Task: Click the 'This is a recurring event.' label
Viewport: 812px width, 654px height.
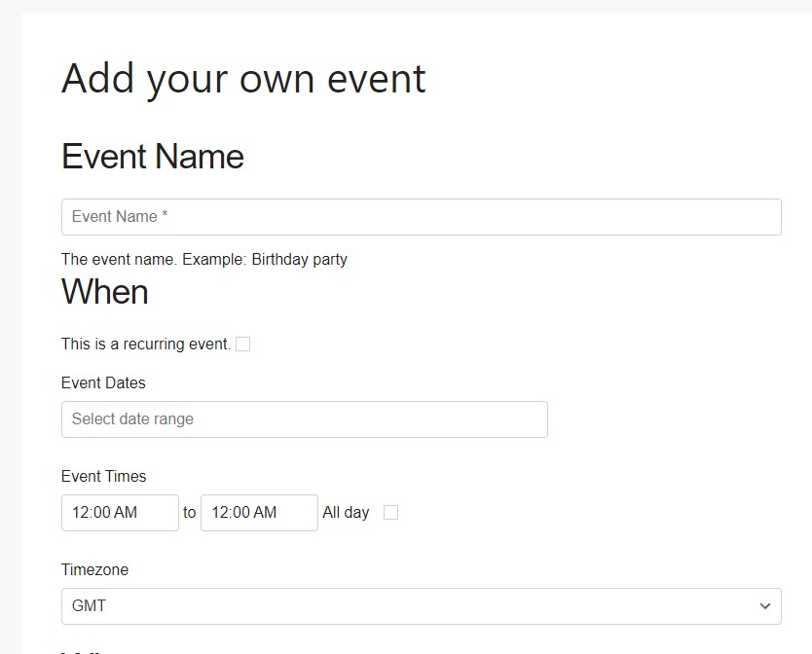Action: click(x=145, y=344)
